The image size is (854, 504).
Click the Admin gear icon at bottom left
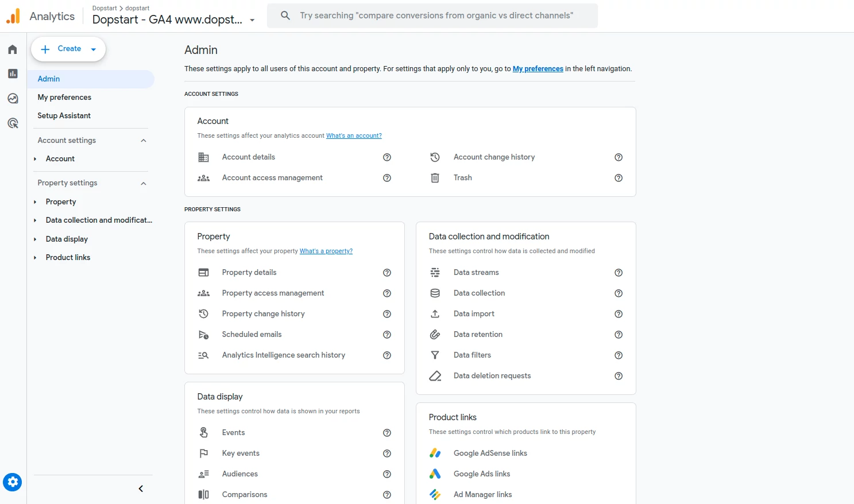[x=13, y=482]
